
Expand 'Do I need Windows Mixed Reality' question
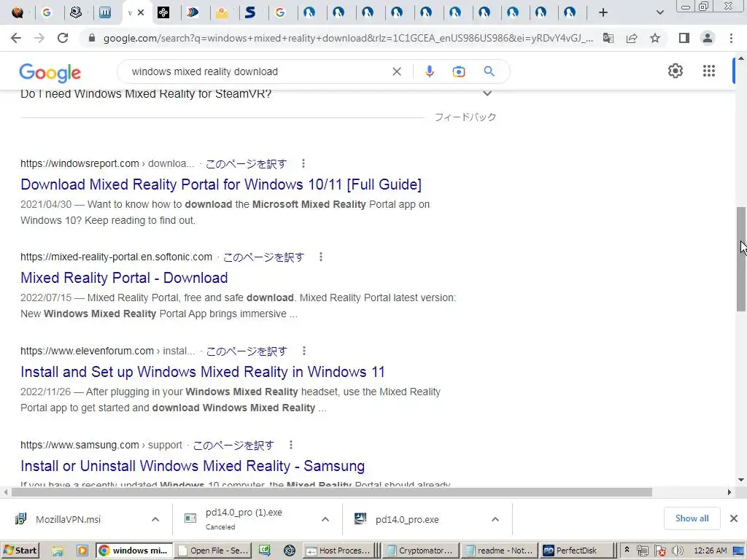pyautogui.click(x=487, y=93)
